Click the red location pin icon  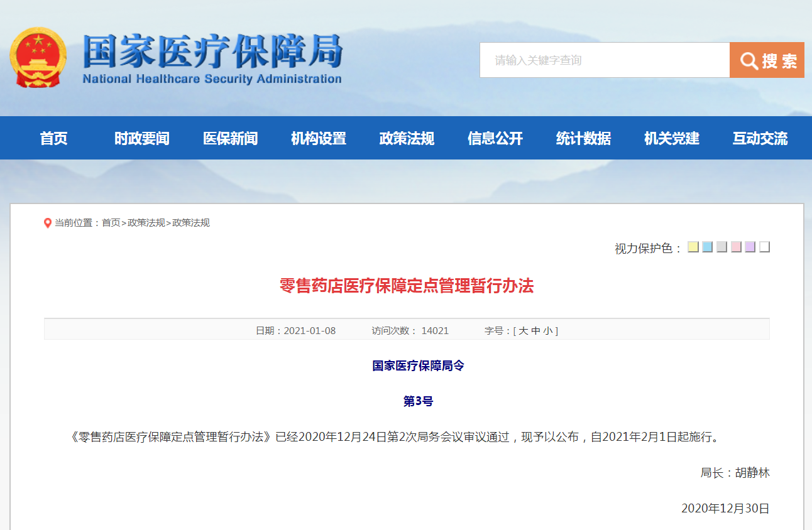(x=47, y=223)
